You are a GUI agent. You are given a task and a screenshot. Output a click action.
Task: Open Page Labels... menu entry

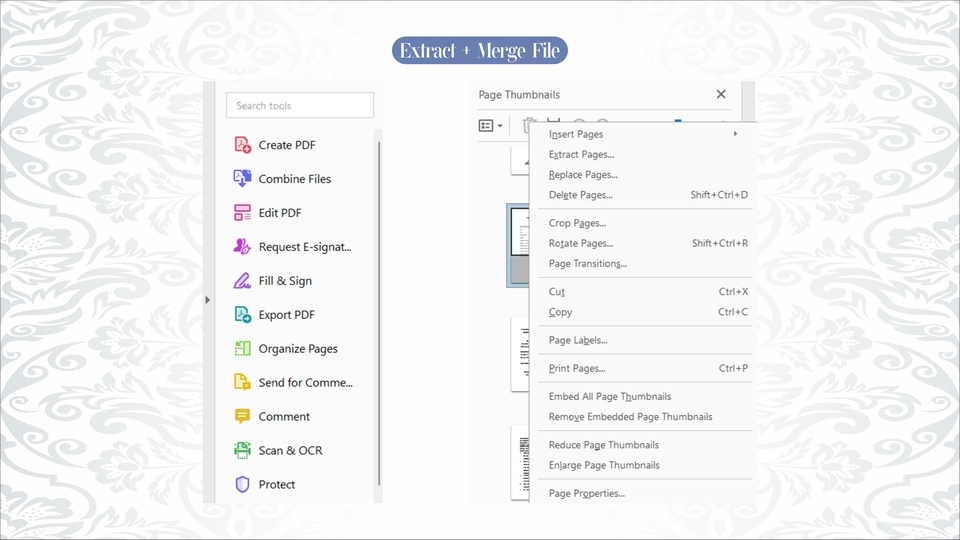pyautogui.click(x=644, y=340)
